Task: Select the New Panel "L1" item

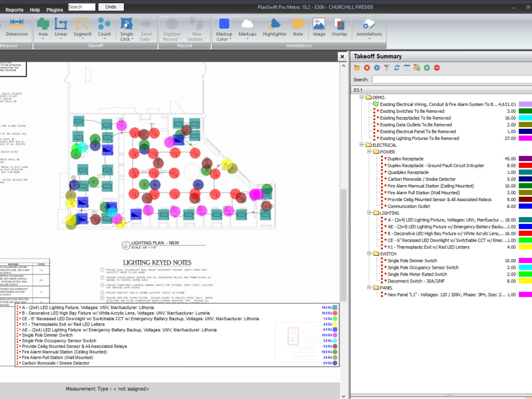Action: coord(446,294)
